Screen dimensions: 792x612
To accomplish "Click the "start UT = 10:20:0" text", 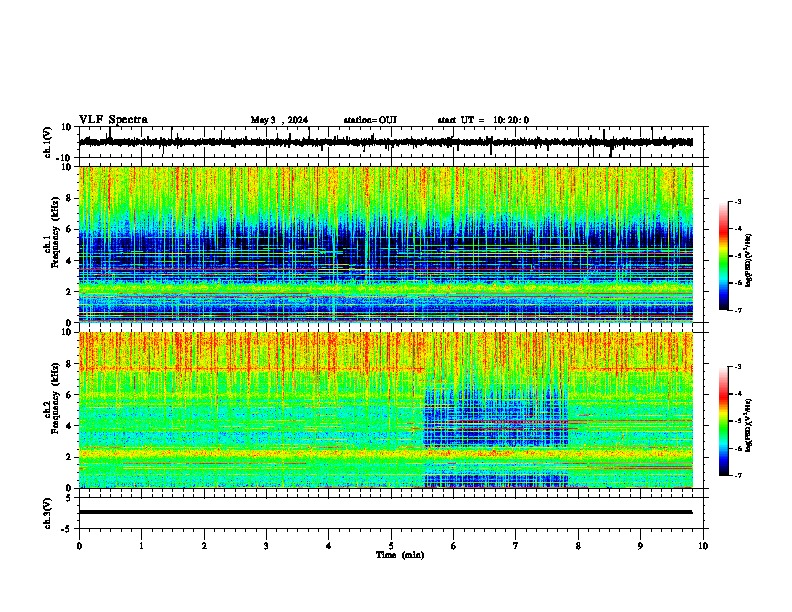I will coord(483,120).
